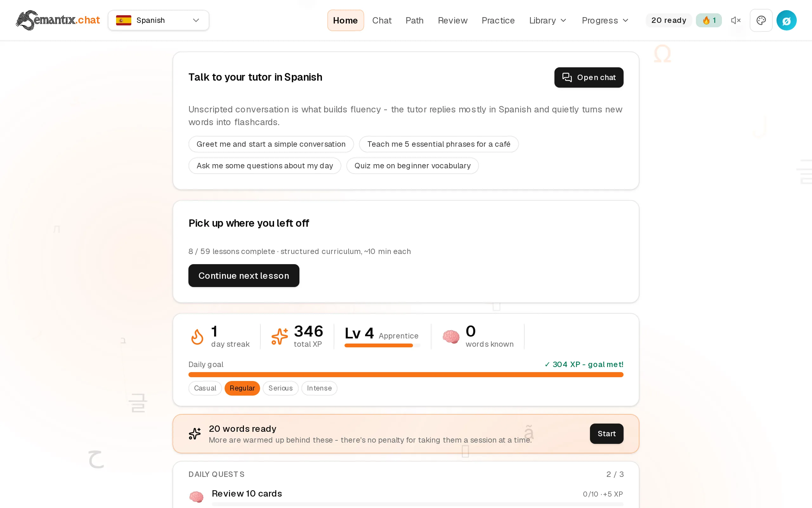Viewport: 812px width, 508px height.
Task: Select the Serious daily goal
Action: tap(280, 388)
